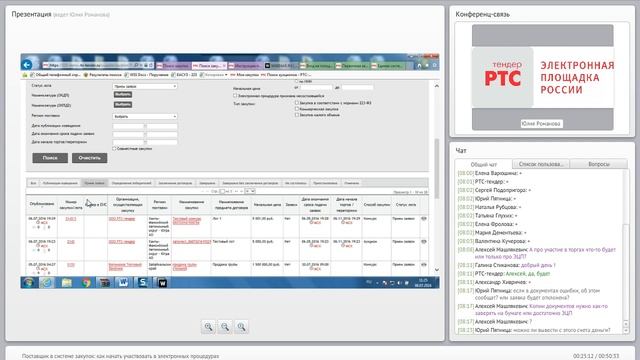Image resolution: width=640 pixels, height=360 pixels.
Task: Switch to the 'Общий чат' tab
Action: tap(484, 164)
